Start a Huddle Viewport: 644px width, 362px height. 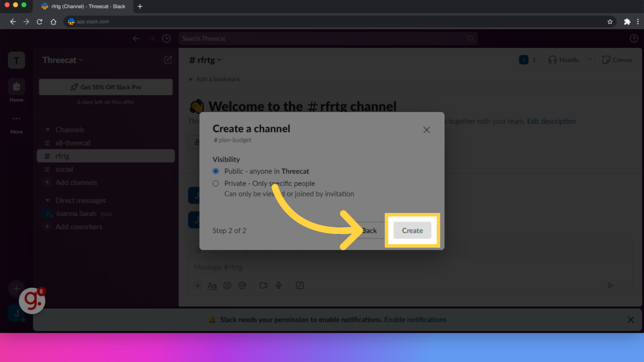point(564,60)
